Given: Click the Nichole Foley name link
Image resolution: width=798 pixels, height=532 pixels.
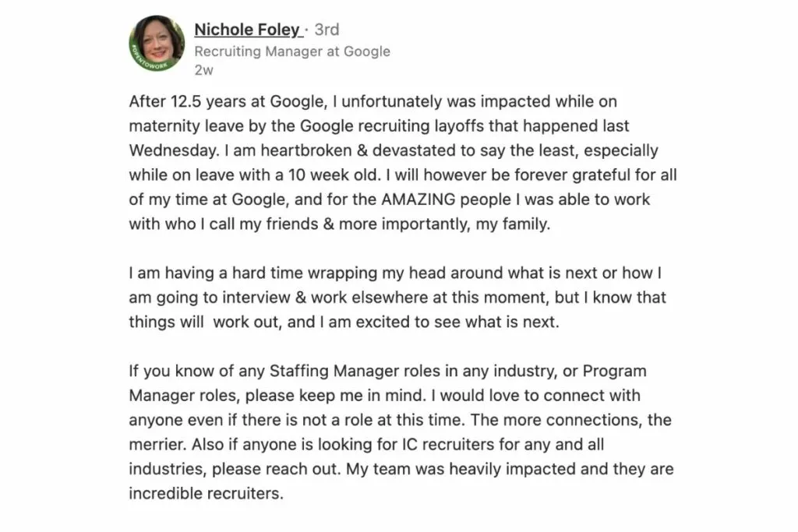Looking at the screenshot, I should (x=249, y=30).
